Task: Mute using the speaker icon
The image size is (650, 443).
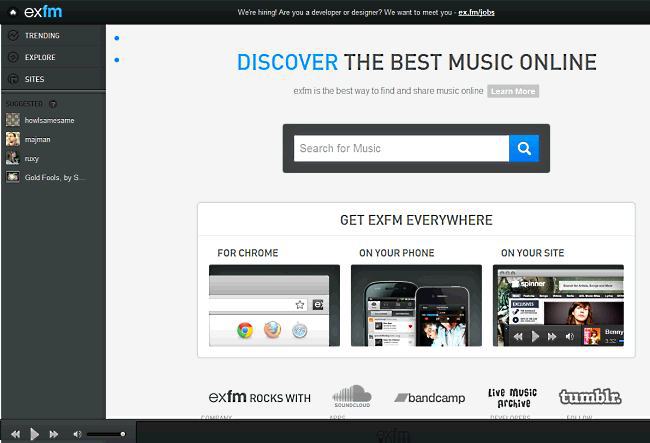Action: click(x=77, y=434)
